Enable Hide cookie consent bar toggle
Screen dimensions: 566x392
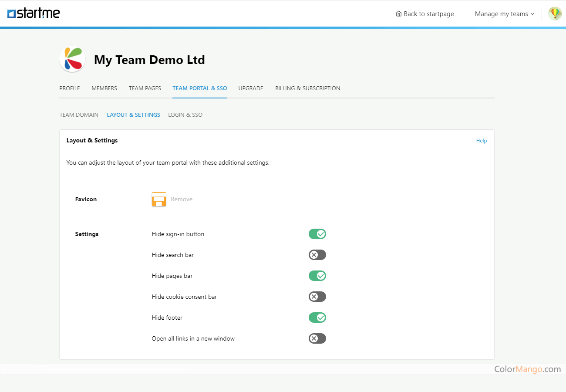(x=317, y=297)
